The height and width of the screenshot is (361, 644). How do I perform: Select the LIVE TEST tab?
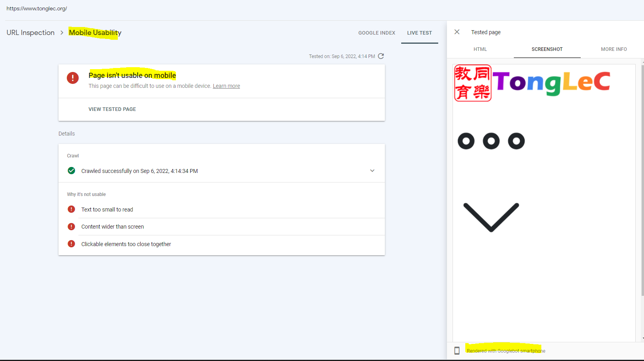(x=420, y=33)
